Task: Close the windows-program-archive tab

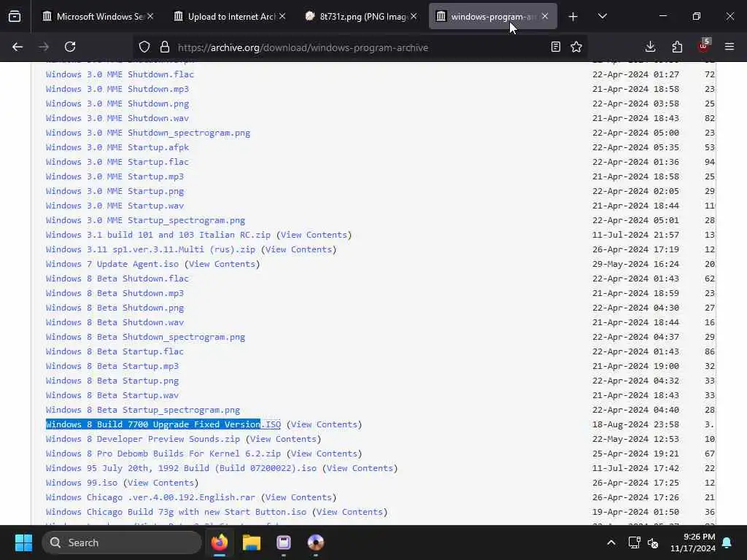Action: [545, 16]
